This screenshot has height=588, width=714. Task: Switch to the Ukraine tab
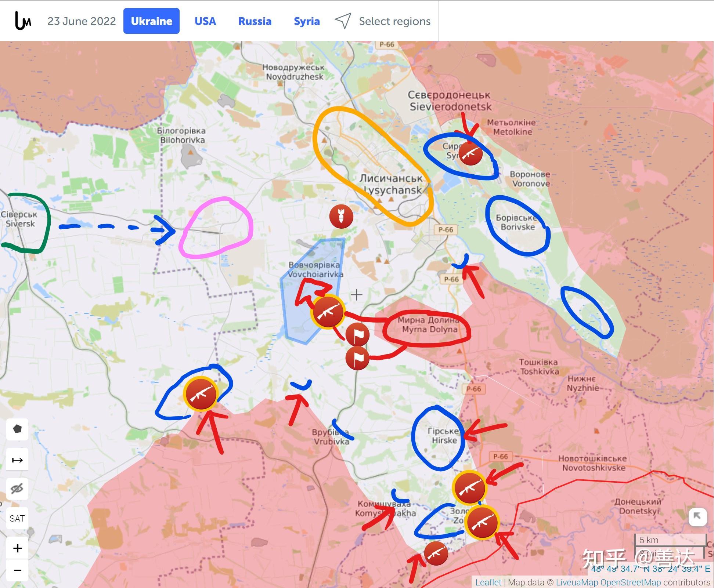point(151,21)
